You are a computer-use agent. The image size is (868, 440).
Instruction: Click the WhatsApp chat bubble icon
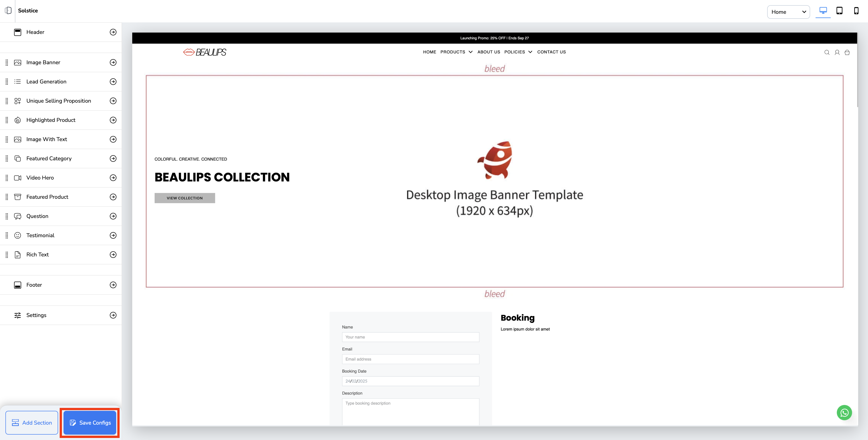[844, 412]
